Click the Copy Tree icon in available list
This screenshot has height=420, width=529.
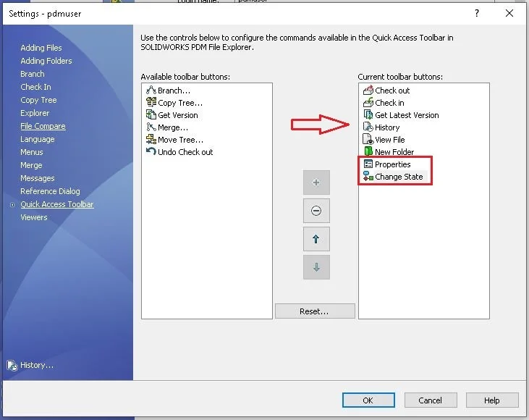click(x=151, y=103)
